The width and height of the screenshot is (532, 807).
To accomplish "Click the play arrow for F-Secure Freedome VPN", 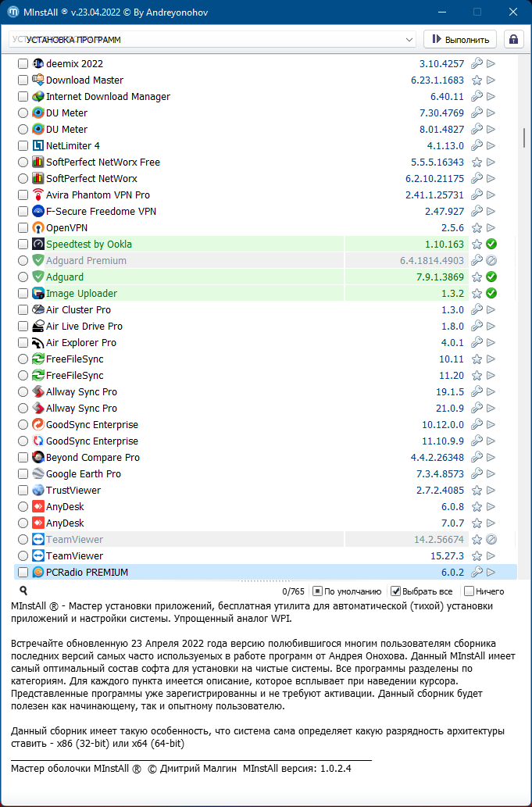I will [491, 212].
